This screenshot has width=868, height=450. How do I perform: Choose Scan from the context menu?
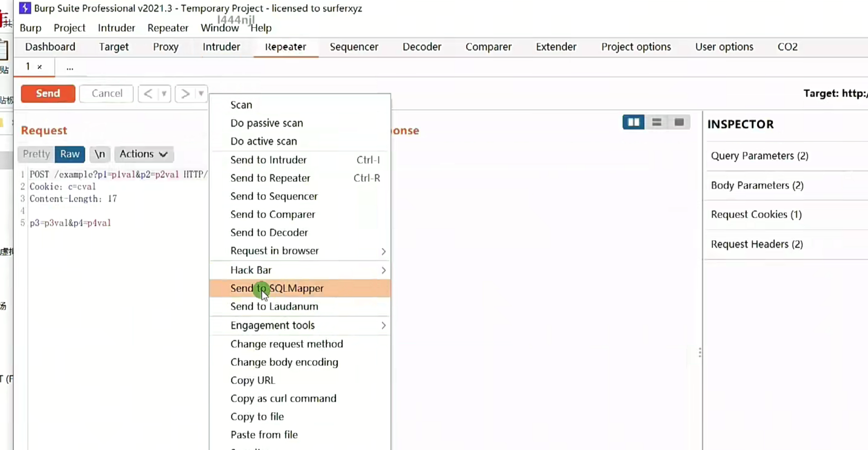click(300, 105)
